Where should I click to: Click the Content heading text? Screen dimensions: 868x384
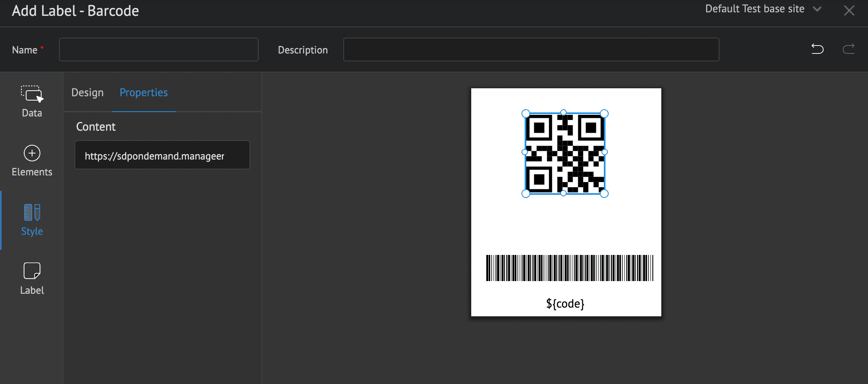click(96, 127)
